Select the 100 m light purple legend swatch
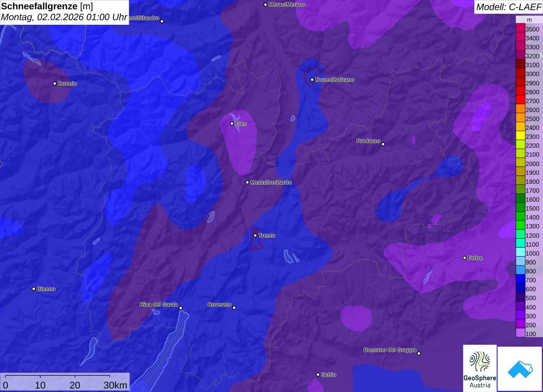Screen dimensions: 543x392 click(520, 333)
